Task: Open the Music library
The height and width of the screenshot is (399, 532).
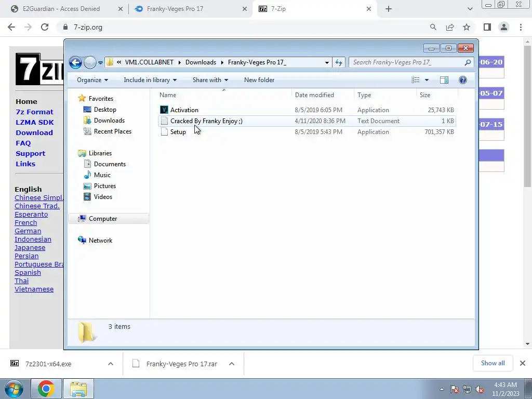Action: (x=102, y=175)
